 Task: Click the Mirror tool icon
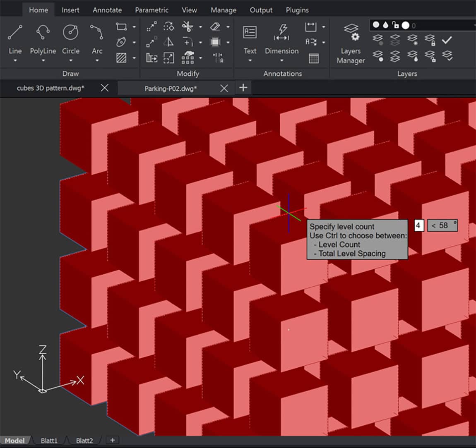[x=168, y=42]
